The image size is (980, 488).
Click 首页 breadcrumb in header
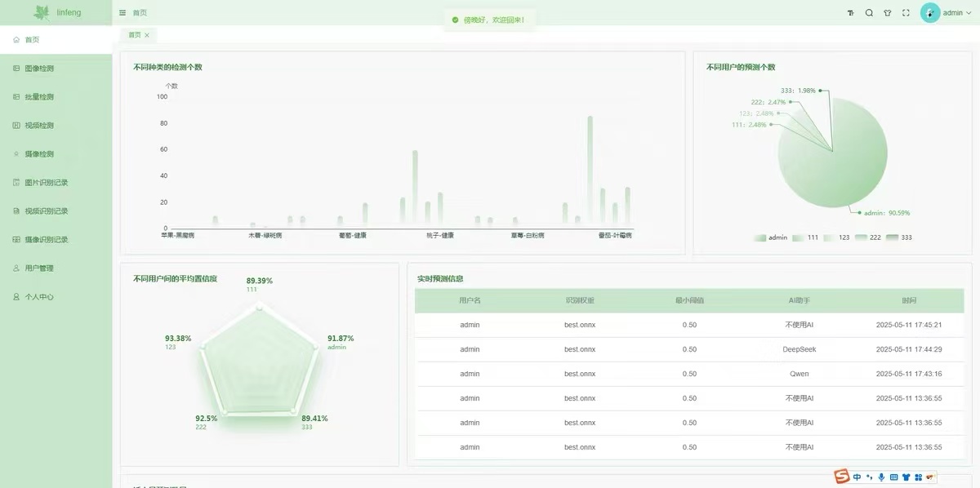[x=140, y=13]
